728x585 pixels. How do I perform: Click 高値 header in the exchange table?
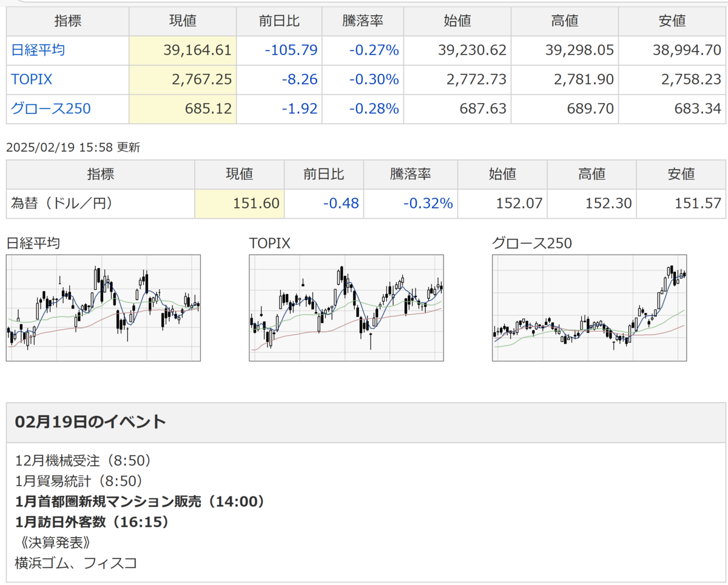pos(591,175)
